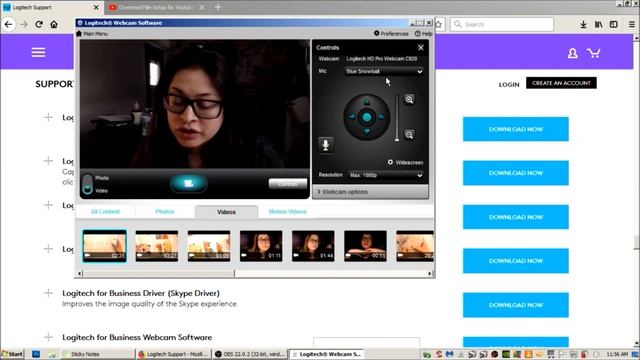Close the Controls panel
The height and width of the screenshot is (360, 640).
(420, 48)
